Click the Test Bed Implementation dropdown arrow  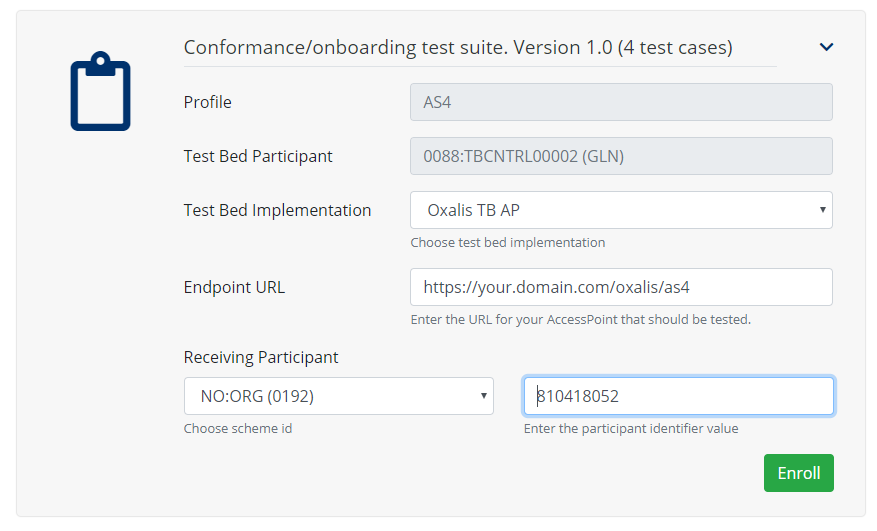822,210
